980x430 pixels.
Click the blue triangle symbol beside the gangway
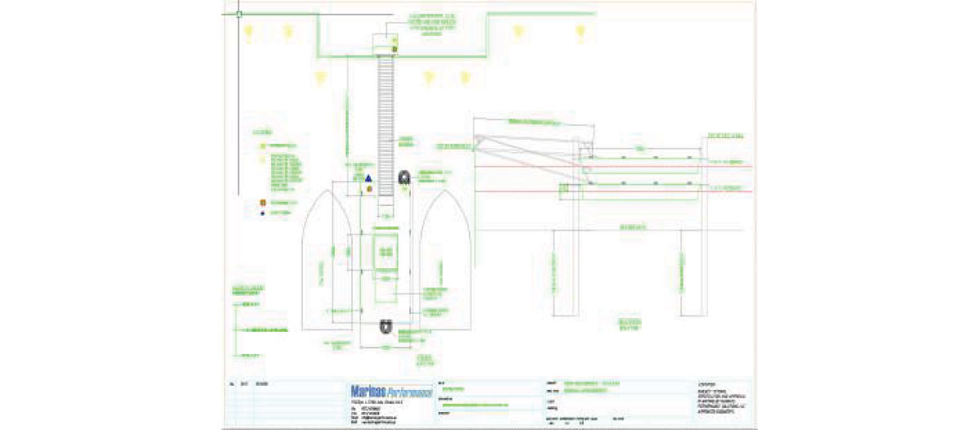pos(369,178)
